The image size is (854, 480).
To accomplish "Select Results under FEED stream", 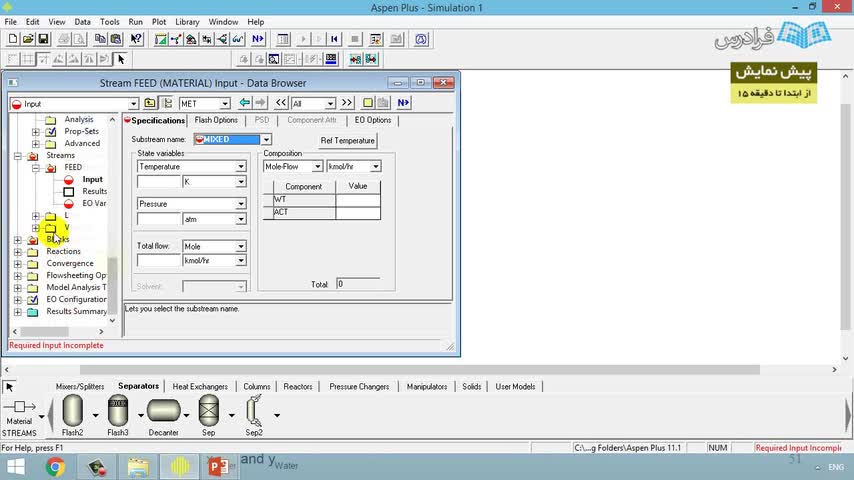I will 94,191.
